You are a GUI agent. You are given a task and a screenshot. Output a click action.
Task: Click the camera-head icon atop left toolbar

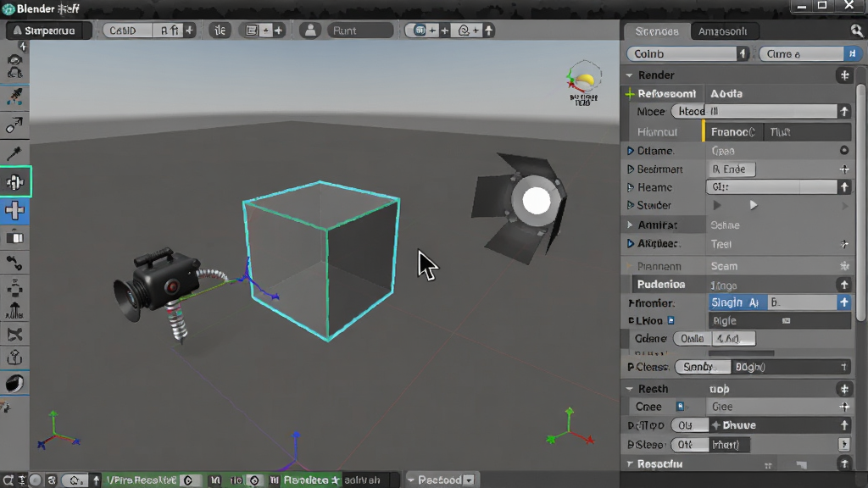pyautogui.click(x=14, y=66)
